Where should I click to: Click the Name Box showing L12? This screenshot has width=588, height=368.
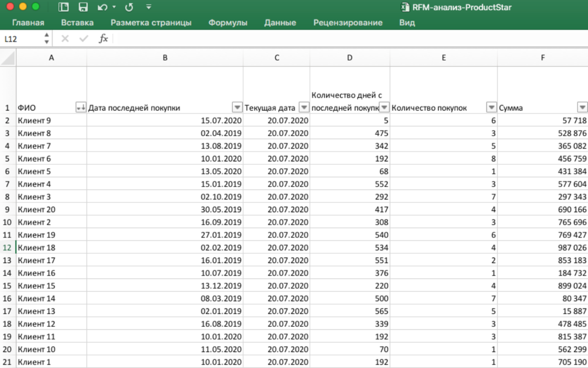(x=22, y=39)
